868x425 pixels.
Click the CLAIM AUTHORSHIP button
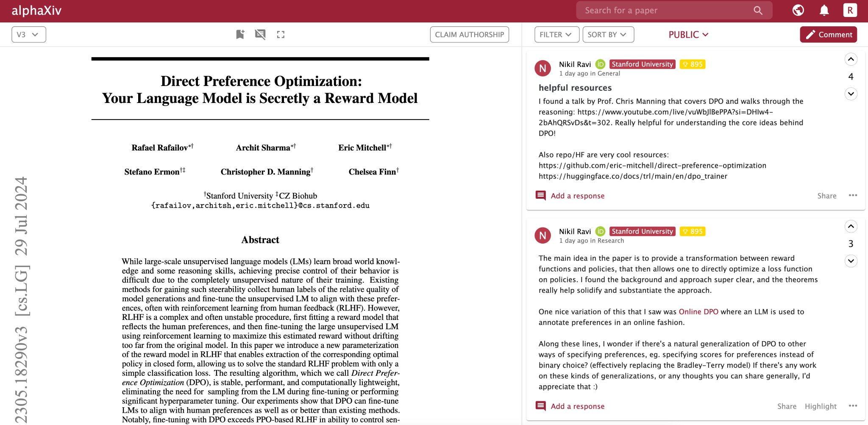(469, 35)
